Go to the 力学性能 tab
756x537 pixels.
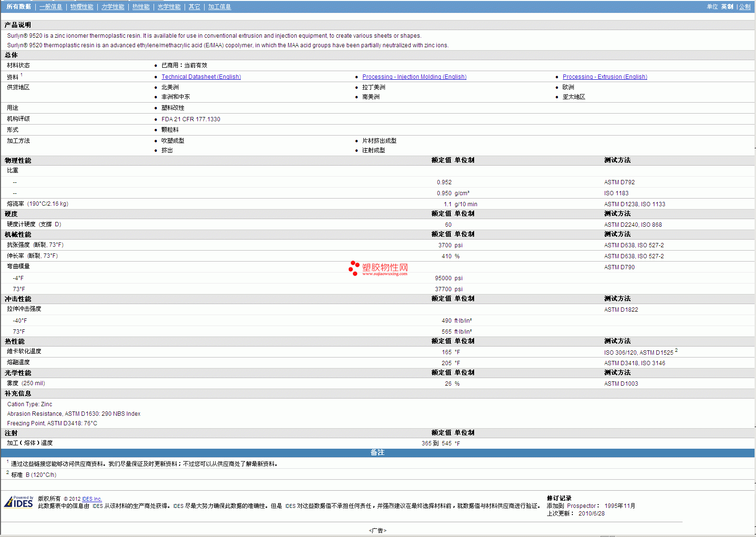pyautogui.click(x=113, y=7)
